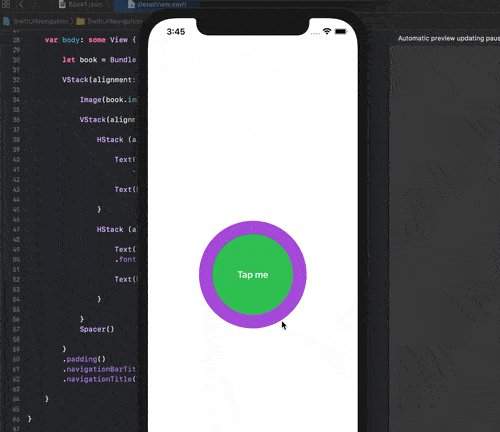This screenshot has width=500, height=432.
Task: Click "HStack (a" on line 38
Action: tap(116, 140)
